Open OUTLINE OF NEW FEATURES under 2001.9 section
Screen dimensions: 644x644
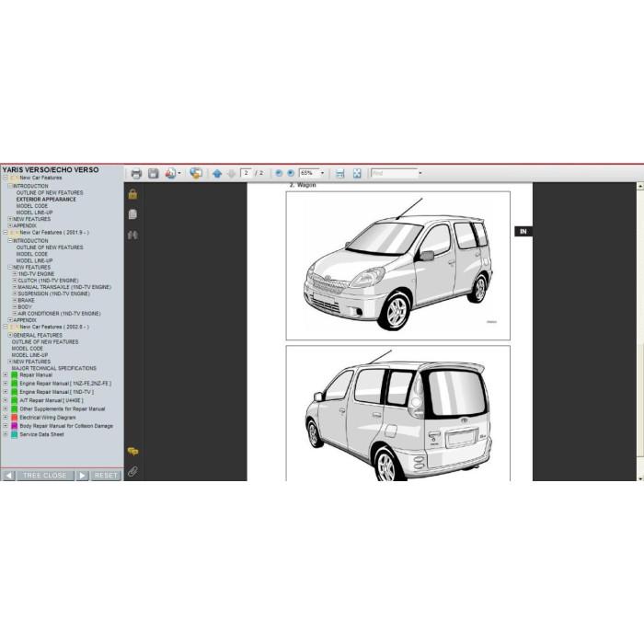click(x=50, y=247)
